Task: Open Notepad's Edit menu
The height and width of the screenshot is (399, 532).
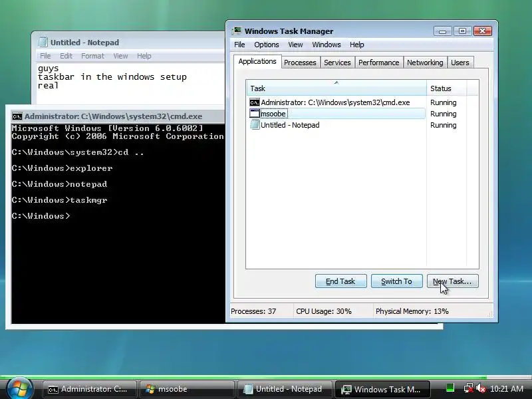Action: (x=66, y=56)
